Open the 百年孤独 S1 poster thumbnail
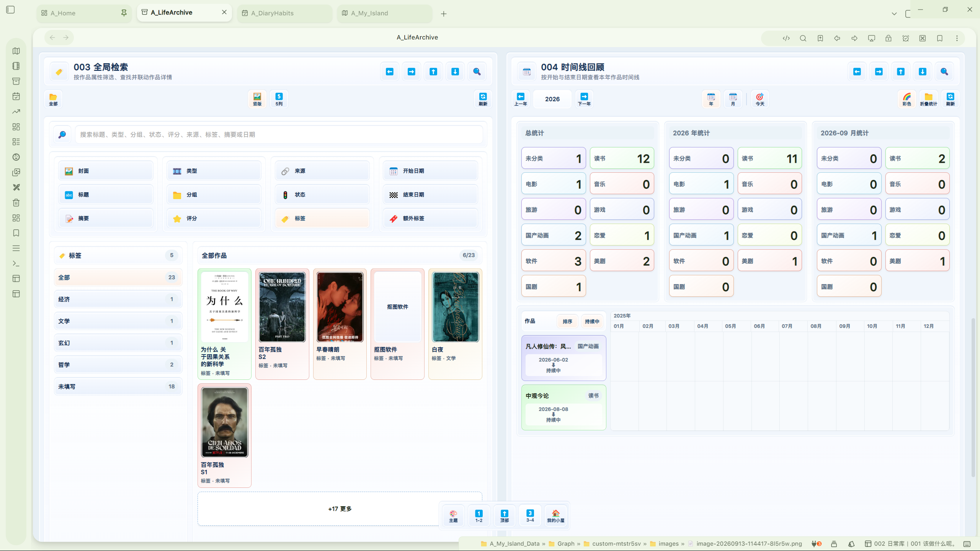The width and height of the screenshot is (980, 551). pyautogui.click(x=225, y=422)
